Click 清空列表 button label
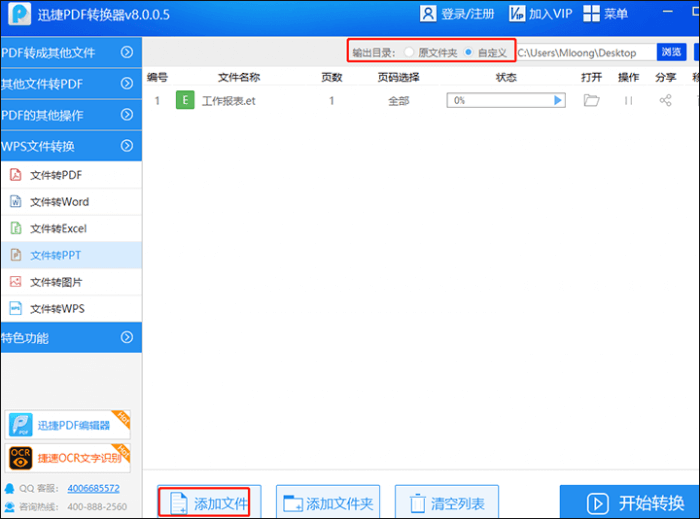 (458, 504)
